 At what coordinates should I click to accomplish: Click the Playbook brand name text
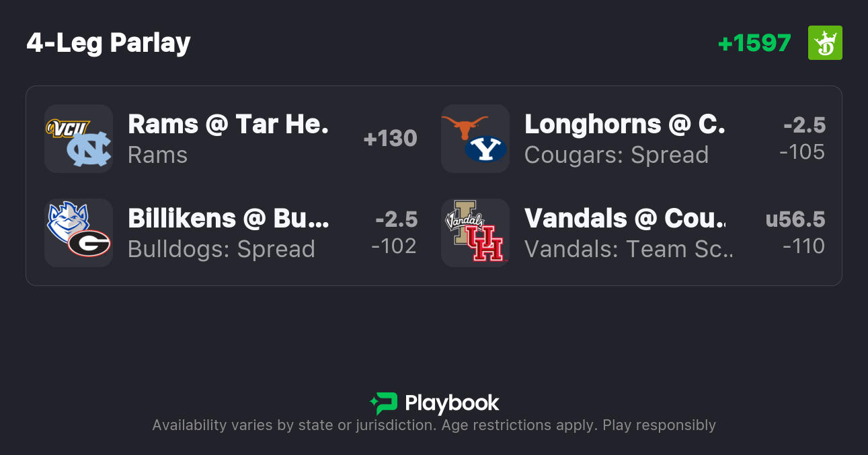452,403
